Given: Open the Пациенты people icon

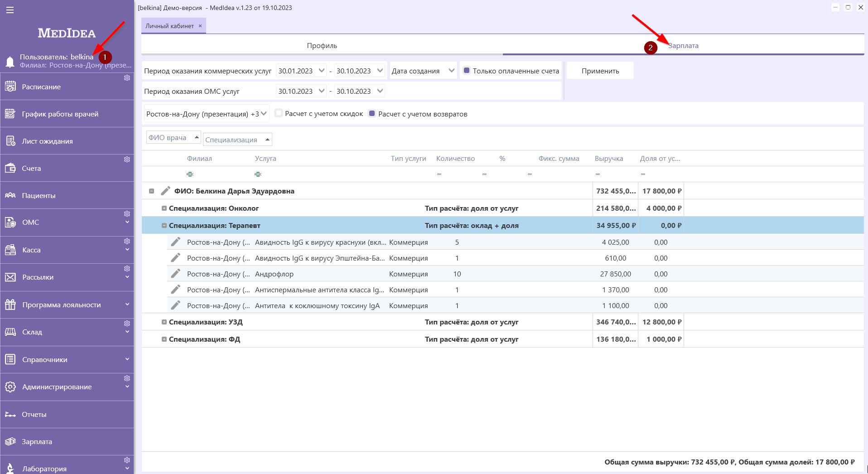Looking at the screenshot, I should click(x=10, y=195).
